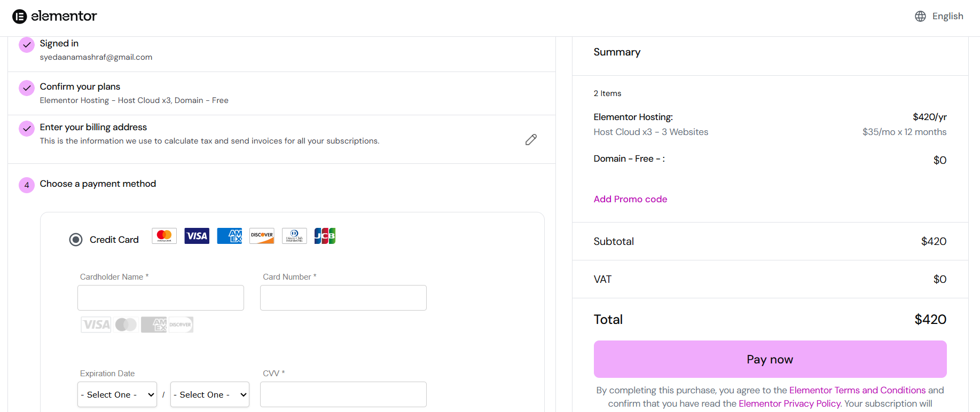Click the Domain - Free line item
Image resolution: width=980 pixels, height=412 pixels.
click(629, 159)
